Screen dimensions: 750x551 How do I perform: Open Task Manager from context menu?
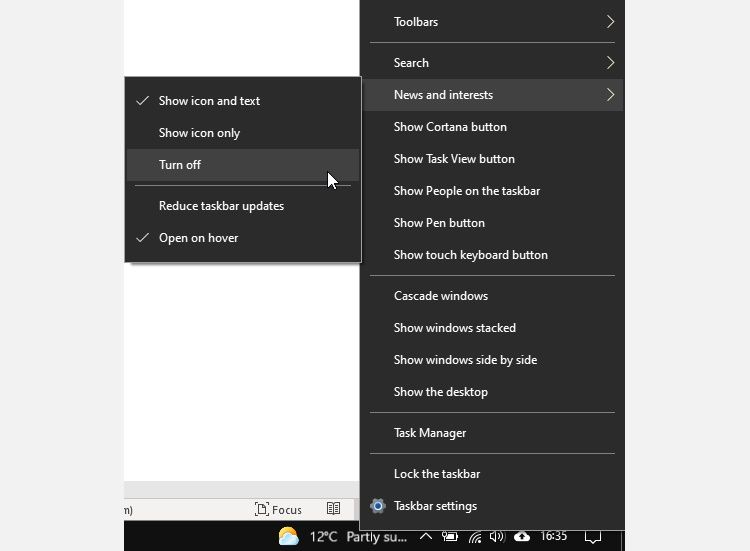click(430, 433)
